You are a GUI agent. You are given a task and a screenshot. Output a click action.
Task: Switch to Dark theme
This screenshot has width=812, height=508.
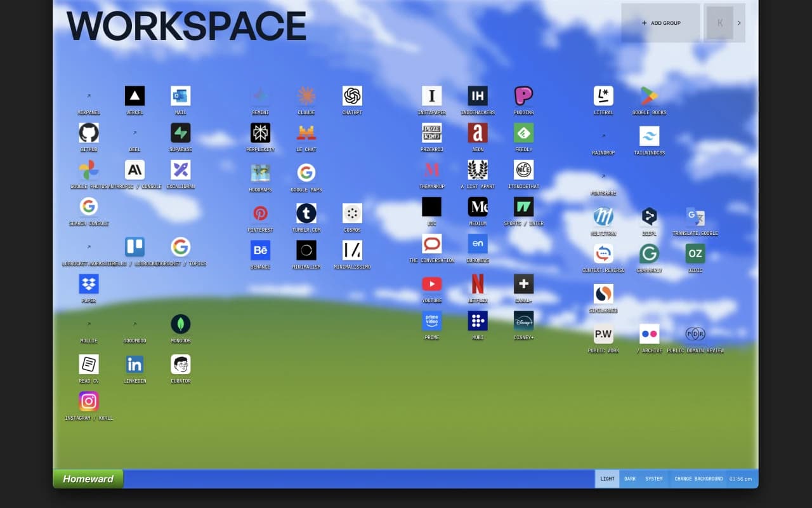point(630,479)
